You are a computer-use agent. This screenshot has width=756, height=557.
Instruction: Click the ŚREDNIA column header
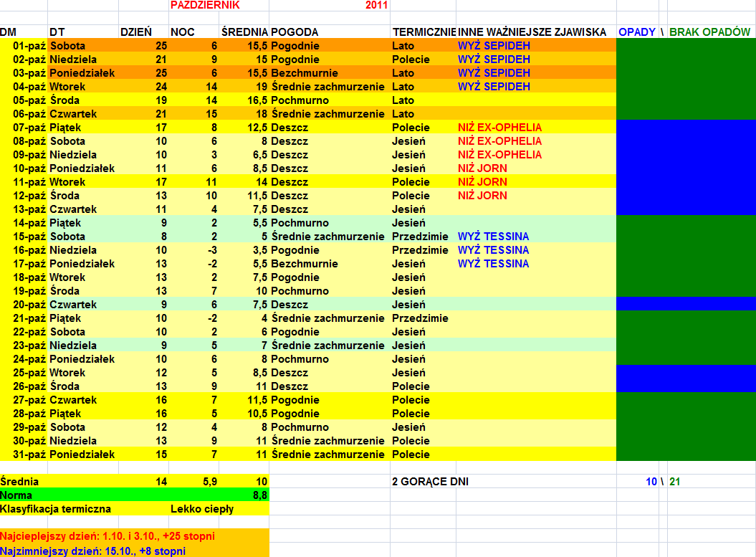coord(244,32)
